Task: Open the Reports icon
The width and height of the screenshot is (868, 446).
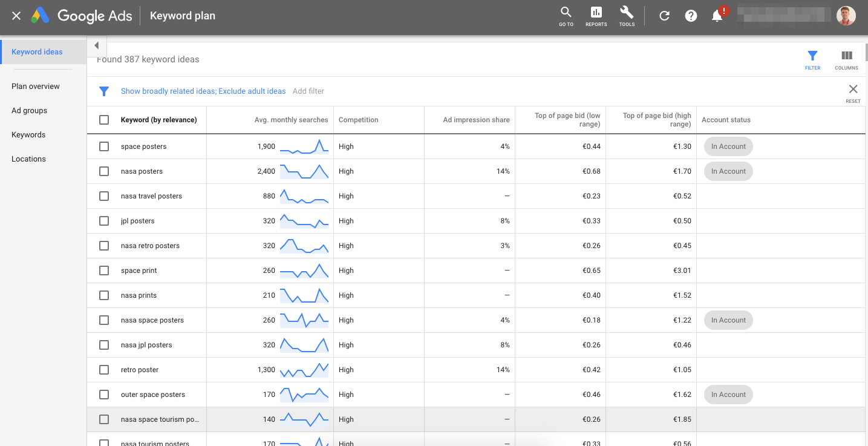Action: point(596,16)
